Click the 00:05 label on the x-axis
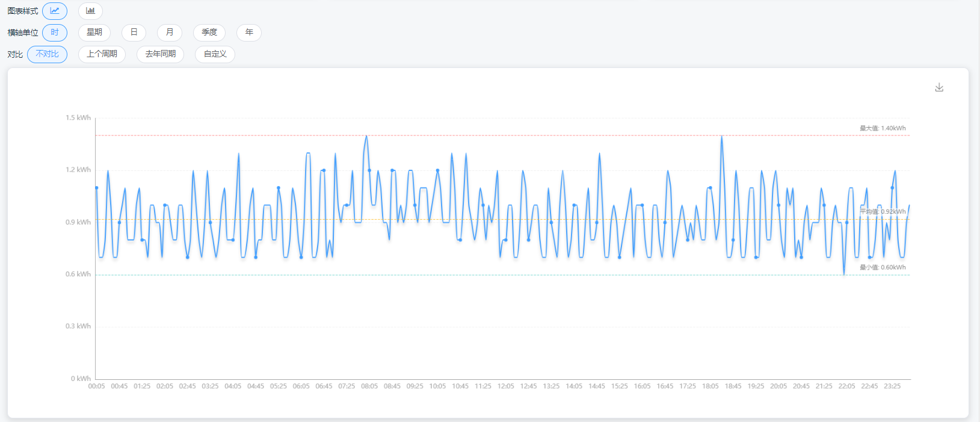Viewport: 980px width, 422px height. [x=96, y=386]
